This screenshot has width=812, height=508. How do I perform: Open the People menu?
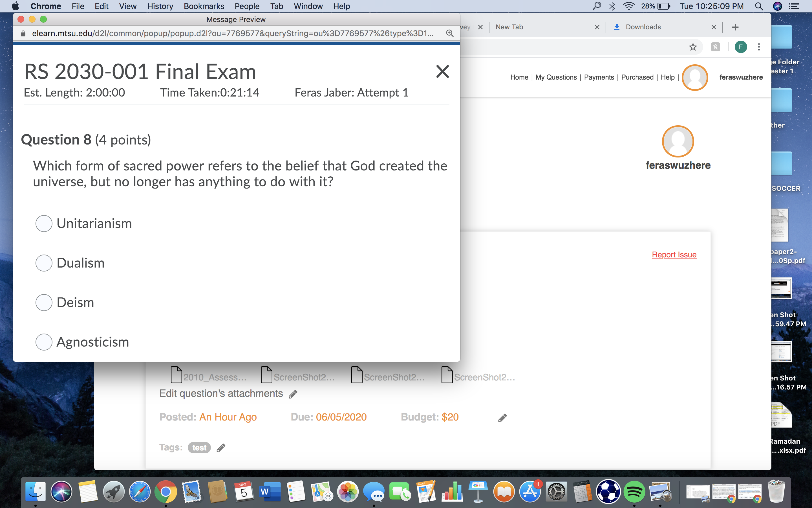coord(247,6)
